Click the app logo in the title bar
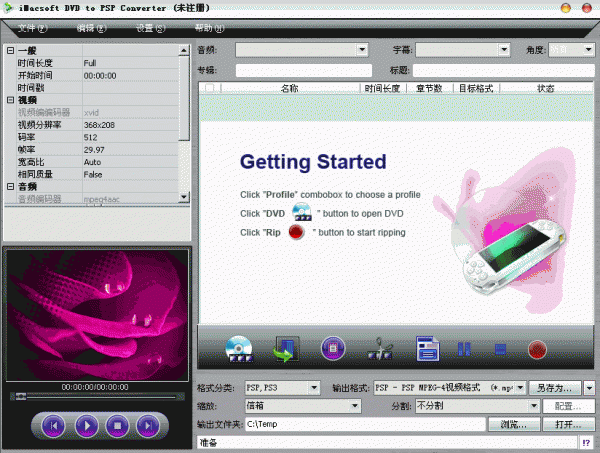The width and height of the screenshot is (600, 453). pos(8,8)
